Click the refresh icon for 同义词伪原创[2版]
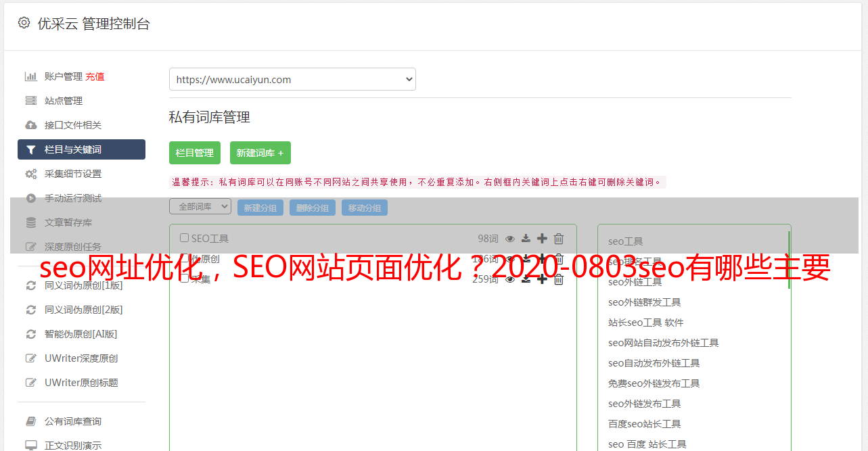 pyautogui.click(x=30, y=310)
